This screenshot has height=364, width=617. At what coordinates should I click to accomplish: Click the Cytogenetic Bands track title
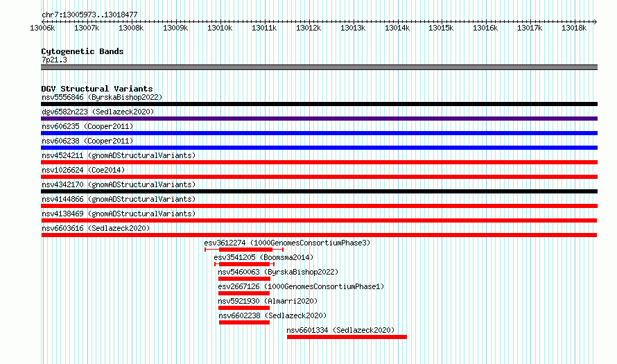click(82, 51)
